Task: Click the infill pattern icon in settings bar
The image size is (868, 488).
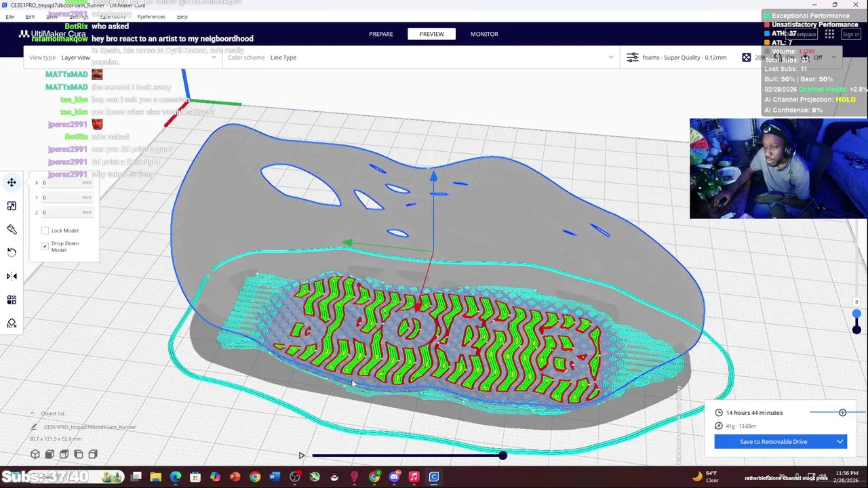Action: (746, 58)
